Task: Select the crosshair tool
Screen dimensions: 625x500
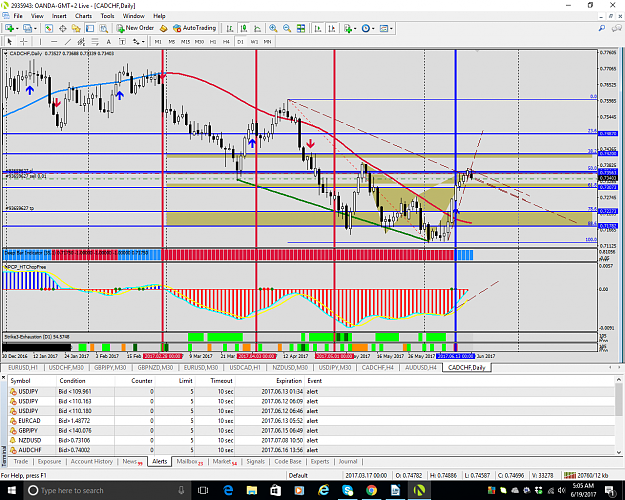Action: pos(24,41)
